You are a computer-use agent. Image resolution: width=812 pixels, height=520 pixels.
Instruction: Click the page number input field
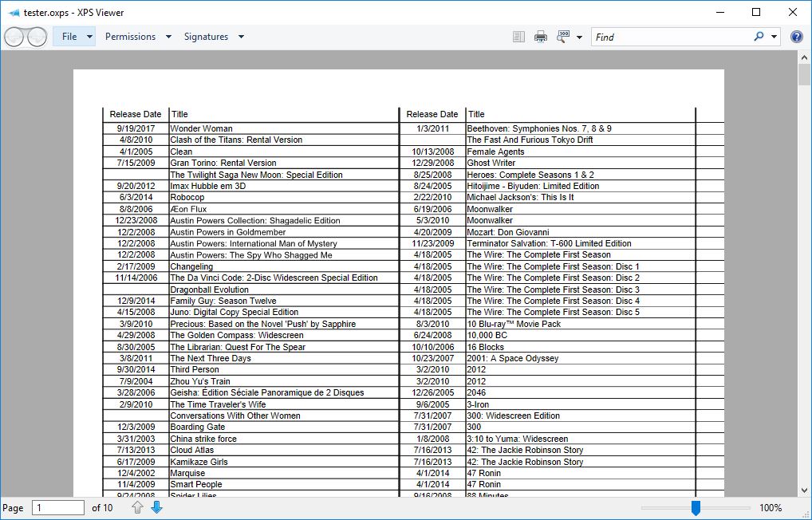tap(58, 507)
